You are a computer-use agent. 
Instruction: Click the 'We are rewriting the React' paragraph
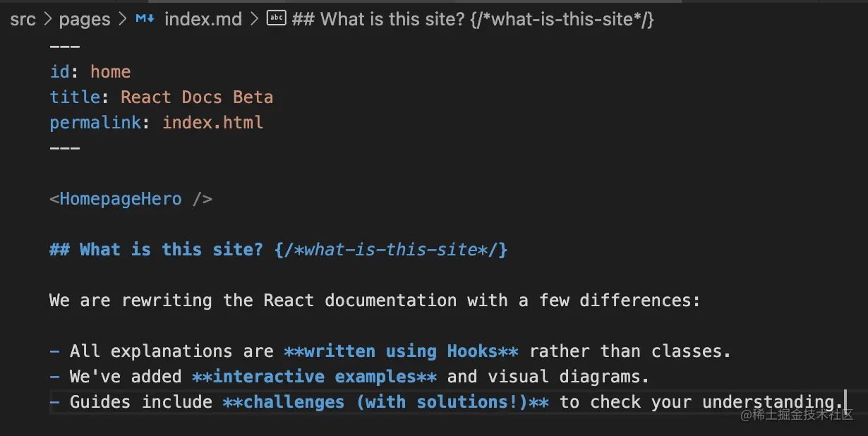[375, 301]
